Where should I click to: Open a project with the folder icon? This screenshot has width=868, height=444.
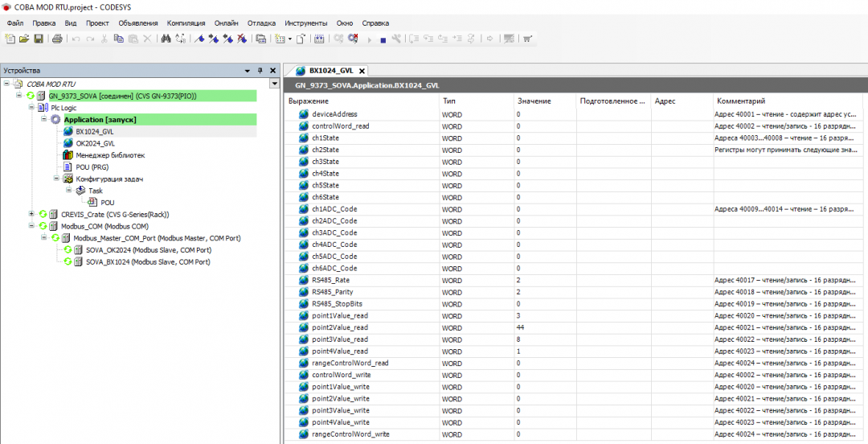[24, 39]
